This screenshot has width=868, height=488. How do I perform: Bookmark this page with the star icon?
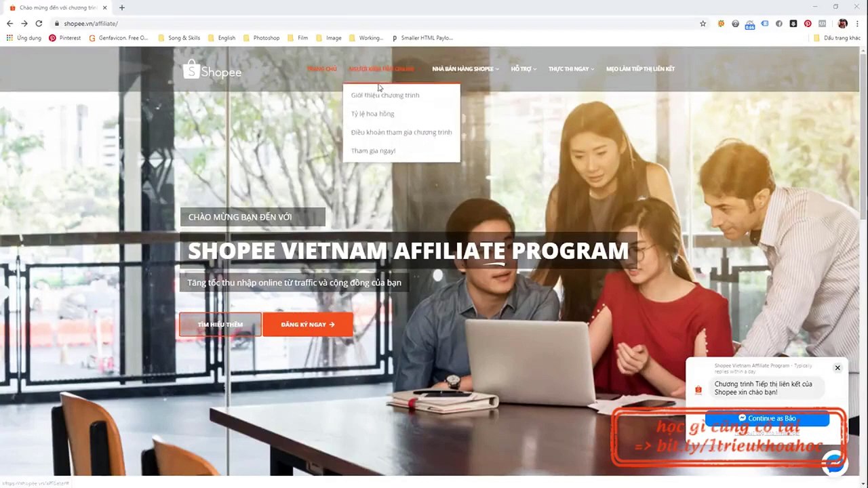[703, 24]
